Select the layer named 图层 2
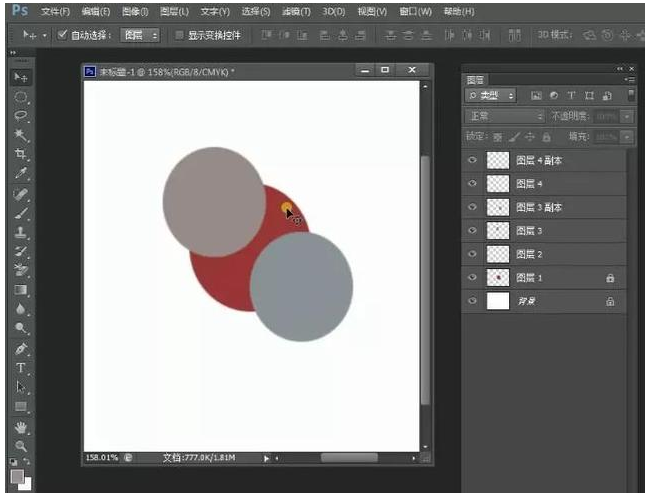 (543, 254)
